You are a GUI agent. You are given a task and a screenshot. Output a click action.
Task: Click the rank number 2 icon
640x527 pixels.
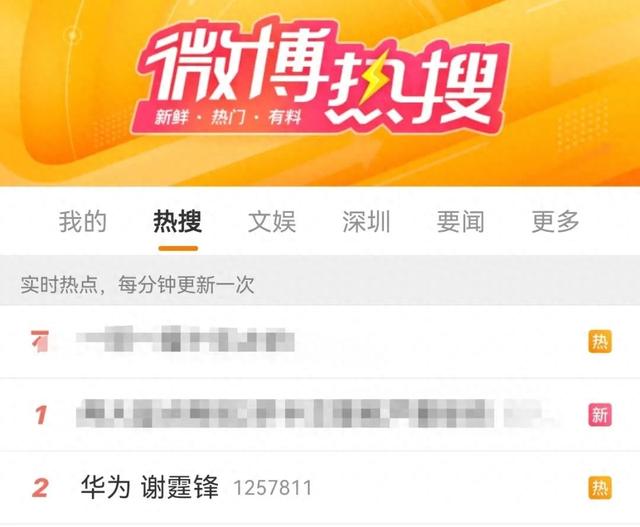40,488
